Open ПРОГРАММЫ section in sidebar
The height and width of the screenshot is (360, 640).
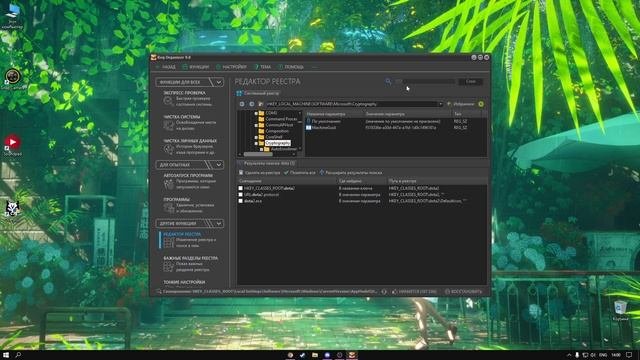tap(190, 205)
